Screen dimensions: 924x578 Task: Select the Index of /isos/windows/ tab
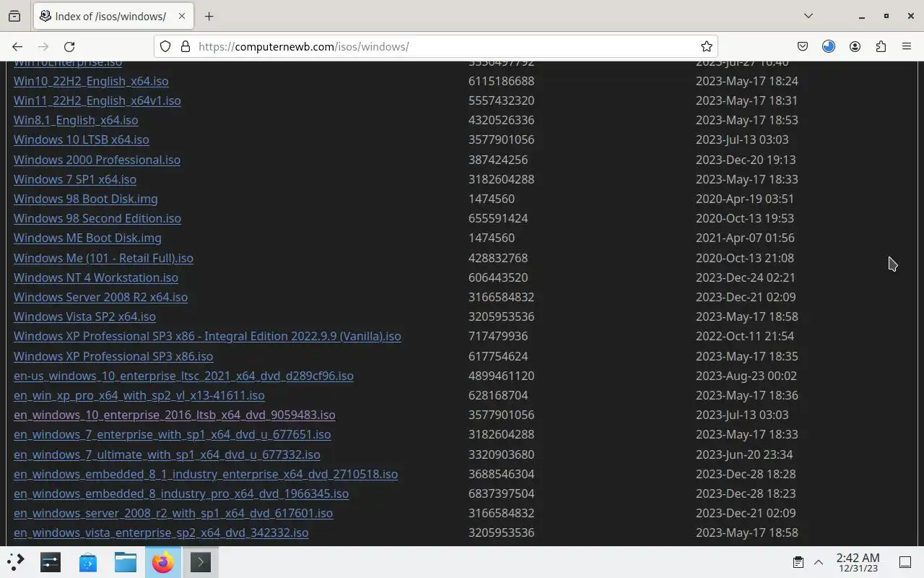(x=112, y=16)
